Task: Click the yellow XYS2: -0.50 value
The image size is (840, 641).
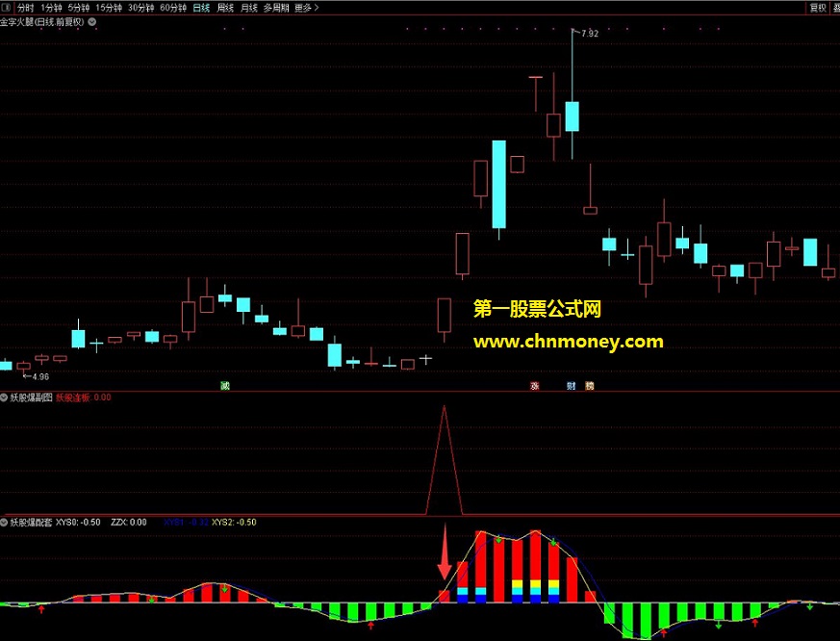Action: [x=234, y=522]
